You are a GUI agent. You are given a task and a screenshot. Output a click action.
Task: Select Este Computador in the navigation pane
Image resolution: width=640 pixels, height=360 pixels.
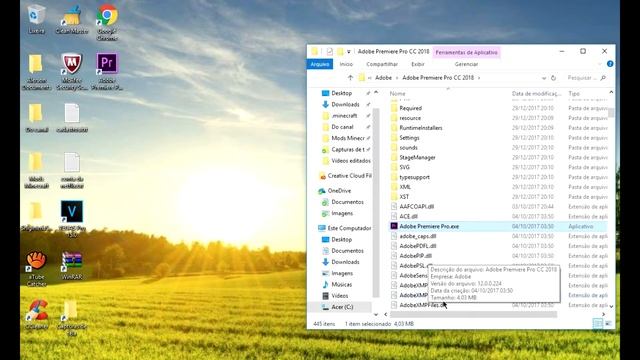coord(344,228)
